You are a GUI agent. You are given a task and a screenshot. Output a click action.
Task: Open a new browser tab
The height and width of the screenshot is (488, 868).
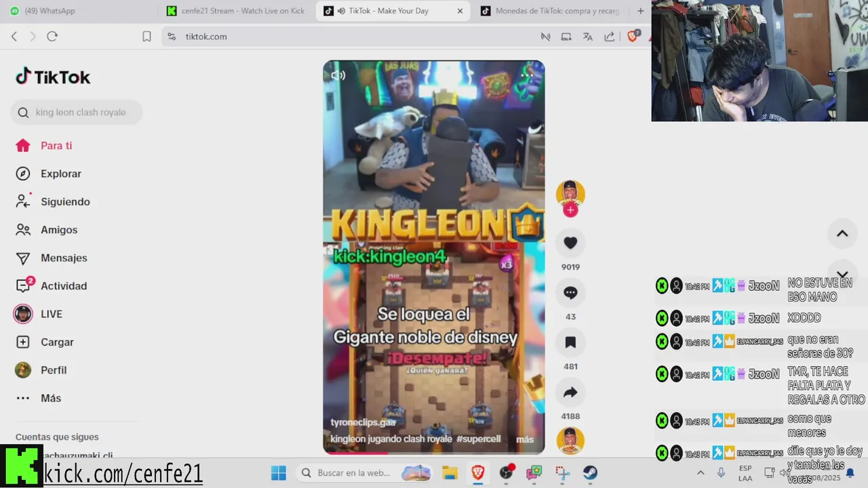coord(640,11)
